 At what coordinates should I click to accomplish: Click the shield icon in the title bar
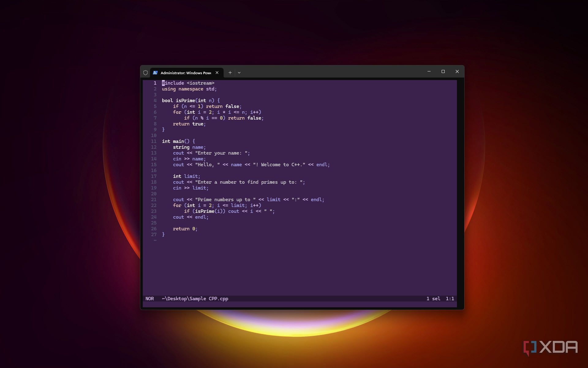[x=145, y=73]
